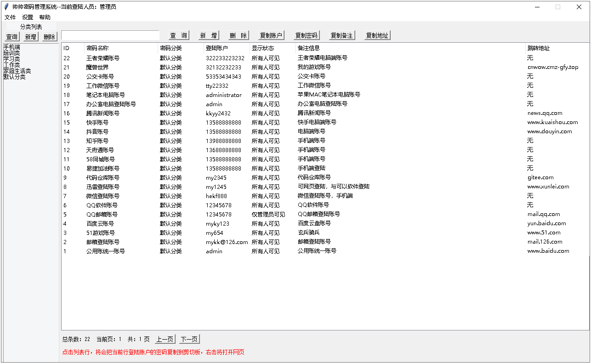Click the 新 增 button in the toolbar
591x364 pixels.
point(209,35)
